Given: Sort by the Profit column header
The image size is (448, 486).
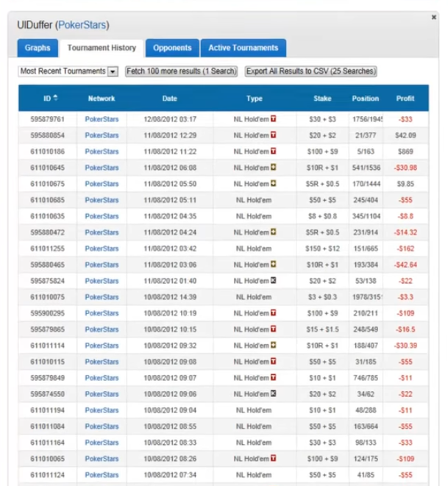Looking at the screenshot, I should (405, 99).
